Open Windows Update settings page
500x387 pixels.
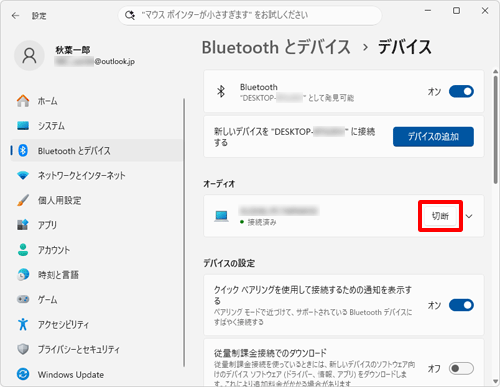(97, 374)
